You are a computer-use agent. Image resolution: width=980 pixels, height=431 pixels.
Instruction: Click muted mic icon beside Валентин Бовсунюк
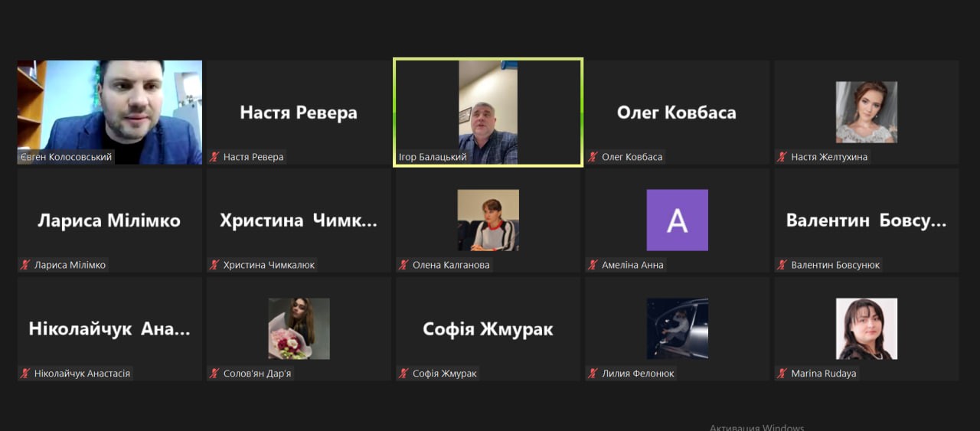(x=782, y=265)
